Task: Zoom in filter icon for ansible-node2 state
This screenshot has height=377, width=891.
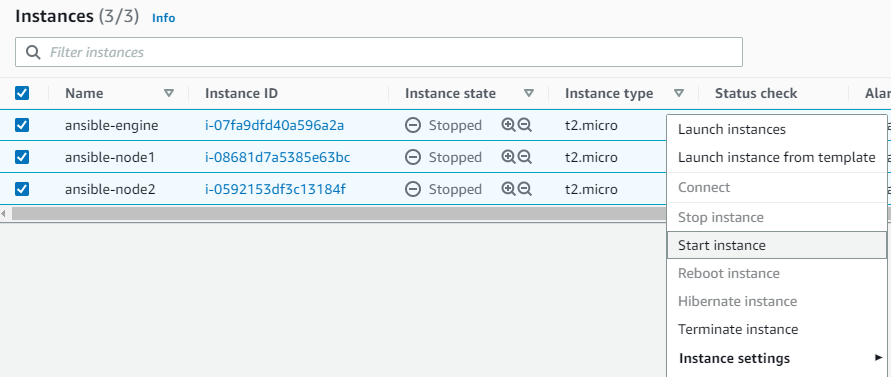Action: (508, 189)
